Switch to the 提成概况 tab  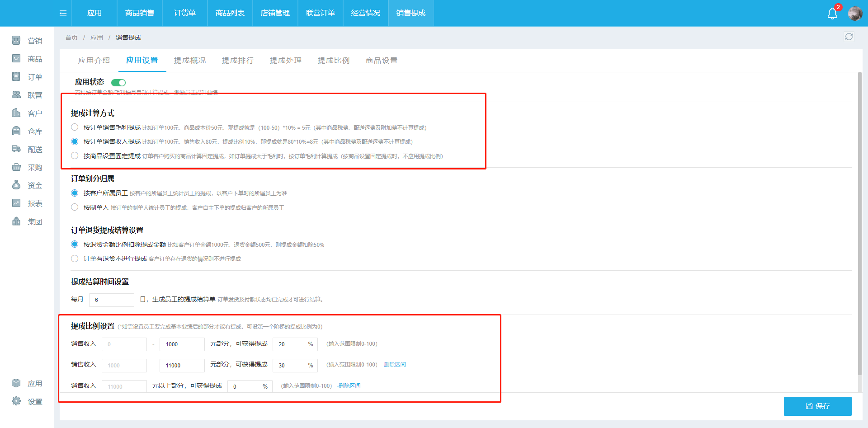[x=190, y=61]
